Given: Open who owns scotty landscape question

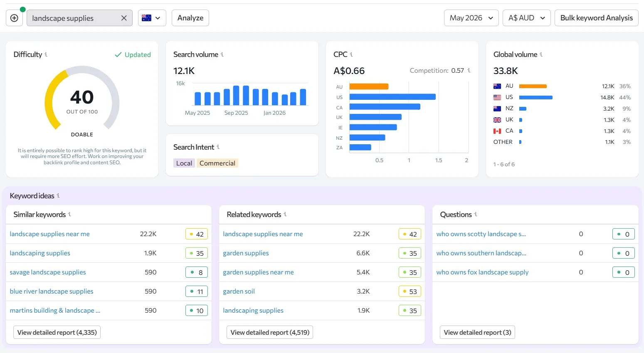Looking at the screenshot, I should [x=481, y=234].
